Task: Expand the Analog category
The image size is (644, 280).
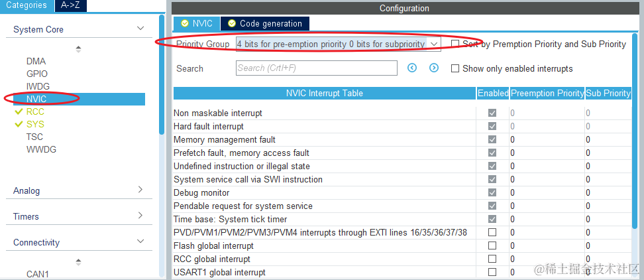Action: tap(140, 190)
